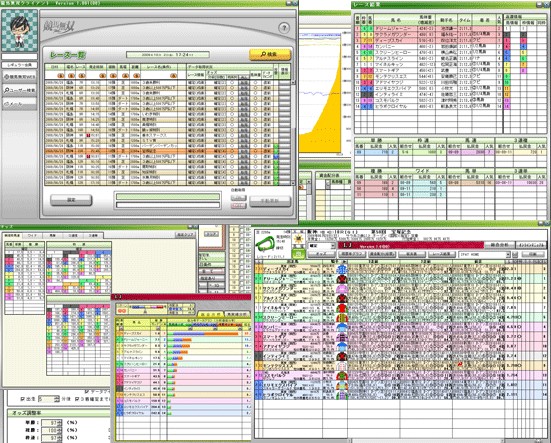This screenshot has height=443, width=551.
Task: Toggle the 出生 checkbox
Action: [22, 399]
